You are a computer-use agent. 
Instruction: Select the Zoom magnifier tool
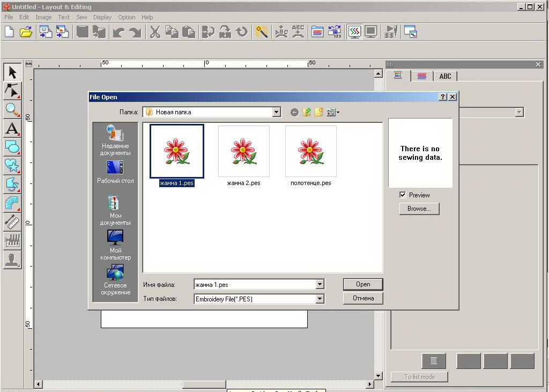[12, 109]
